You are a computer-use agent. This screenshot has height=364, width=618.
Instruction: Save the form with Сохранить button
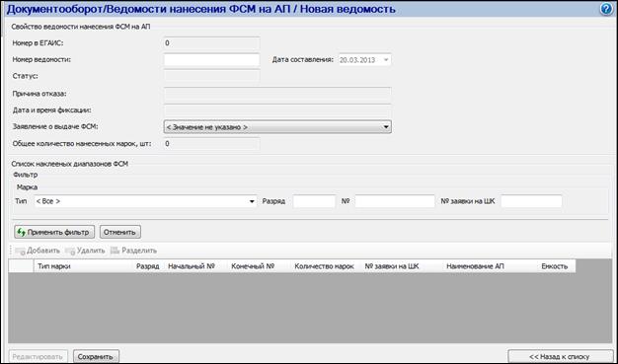[96, 357]
